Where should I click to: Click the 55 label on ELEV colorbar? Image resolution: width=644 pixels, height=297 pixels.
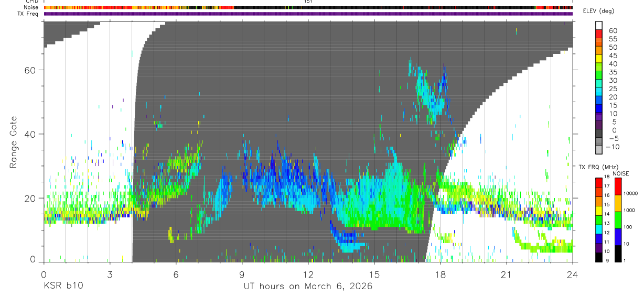point(613,39)
